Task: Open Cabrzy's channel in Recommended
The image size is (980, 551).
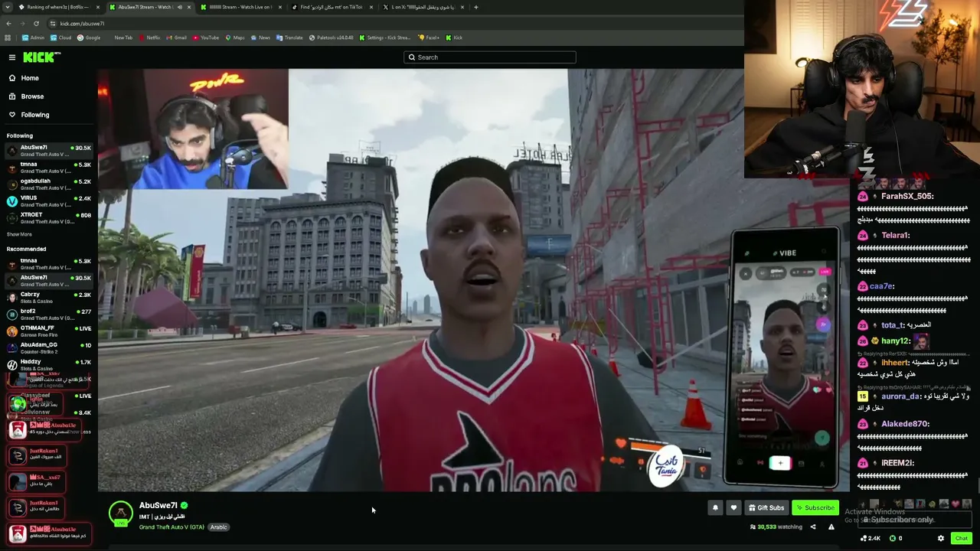Action: click(49, 298)
